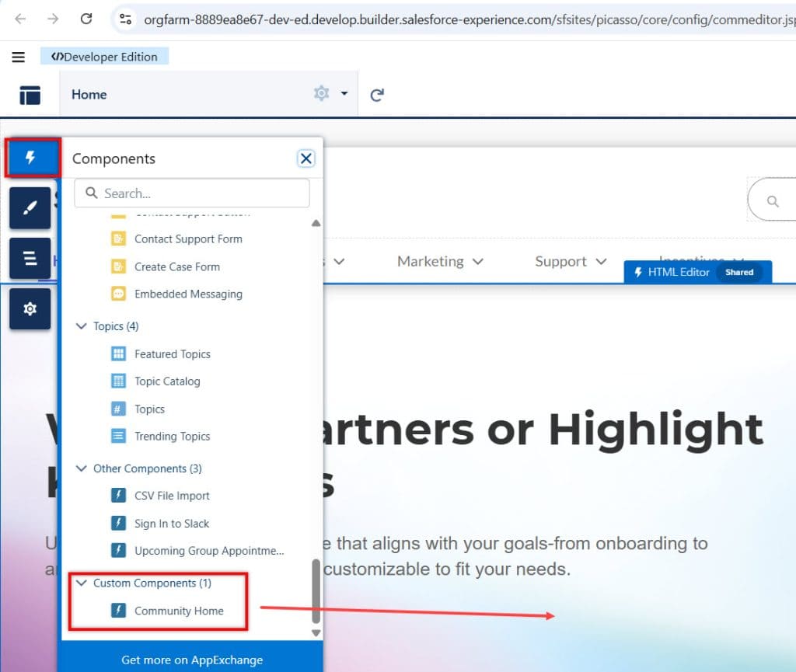Click the Sign In to Slack icon
The height and width of the screenshot is (672, 796).
click(x=118, y=523)
